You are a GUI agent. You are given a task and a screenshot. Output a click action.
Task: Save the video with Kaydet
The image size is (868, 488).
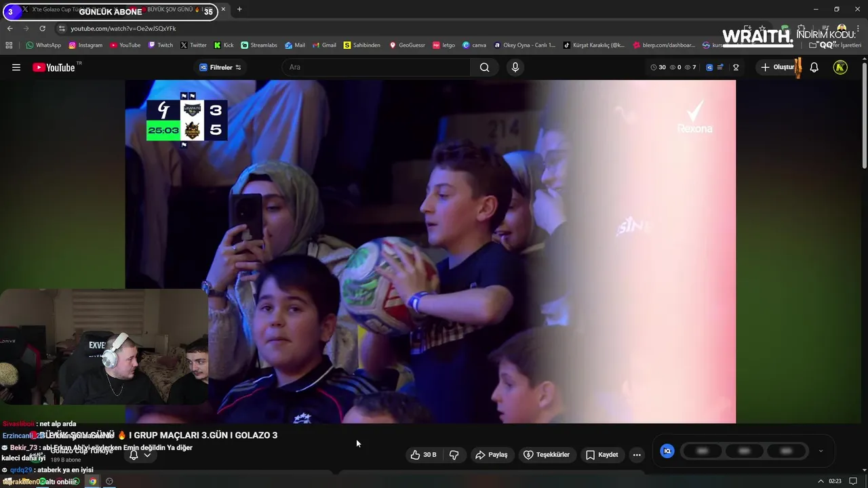(x=602, y=455)
